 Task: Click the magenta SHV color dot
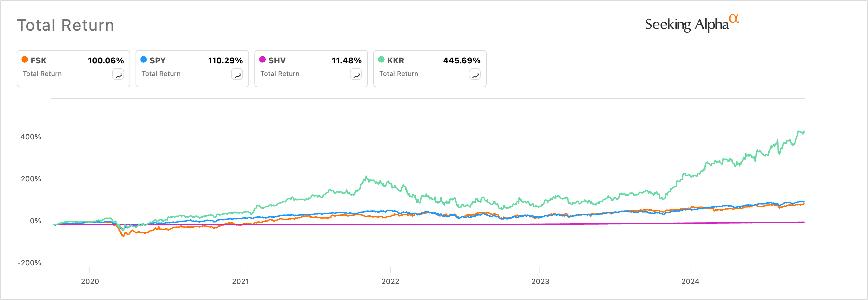262,60
